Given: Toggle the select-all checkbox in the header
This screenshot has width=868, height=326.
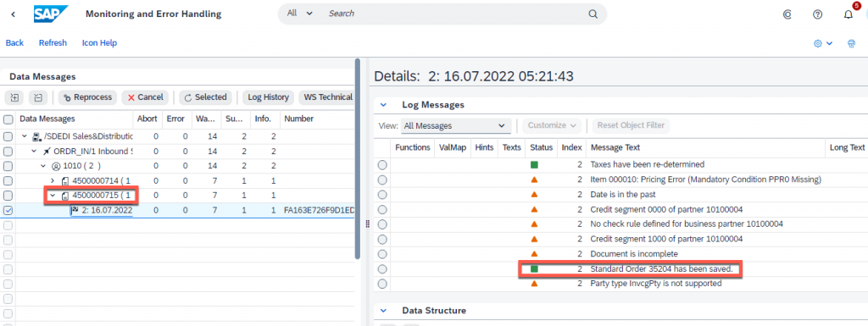Looking at the screenshot, I should pyautogui.click(x=8, y=119).
